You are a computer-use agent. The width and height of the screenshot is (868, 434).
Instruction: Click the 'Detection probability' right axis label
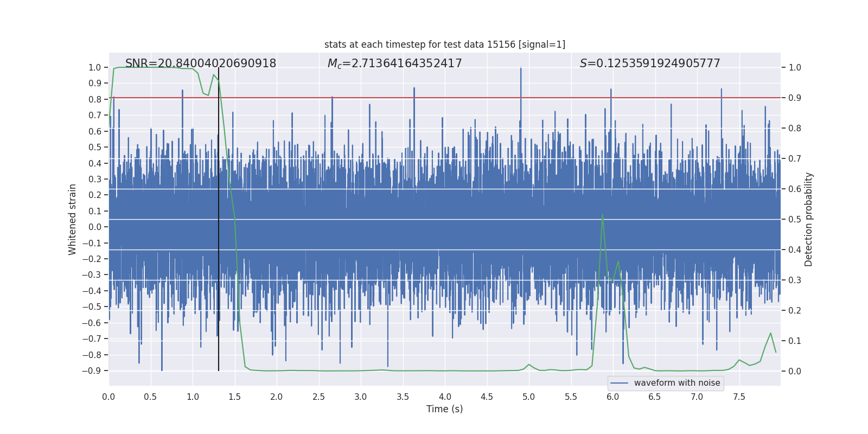tap(809, 219)
